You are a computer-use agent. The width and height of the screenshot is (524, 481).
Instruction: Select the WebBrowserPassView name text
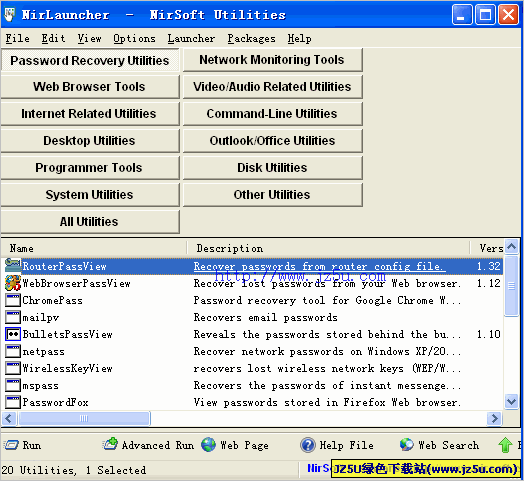77,283
